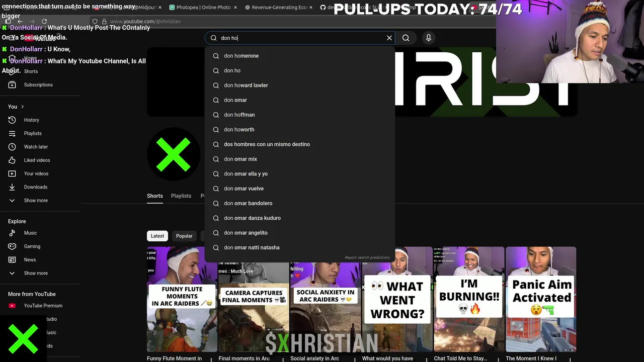
Task: Open 'Panic Aim Activated' short thumbnail
Action: pyautogui.click(x=541, y=299)
